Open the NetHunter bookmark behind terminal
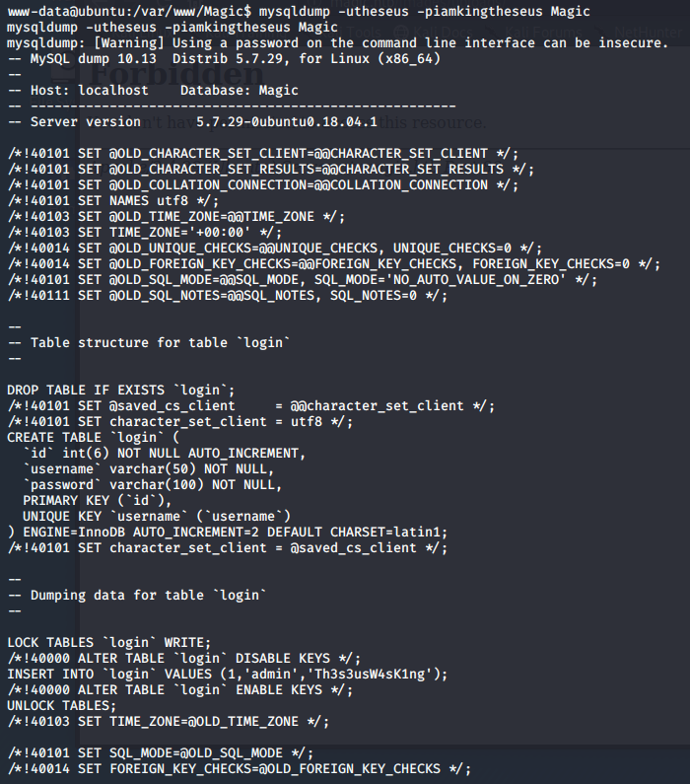This screenshot has width=690, height=784. (648, 33)
